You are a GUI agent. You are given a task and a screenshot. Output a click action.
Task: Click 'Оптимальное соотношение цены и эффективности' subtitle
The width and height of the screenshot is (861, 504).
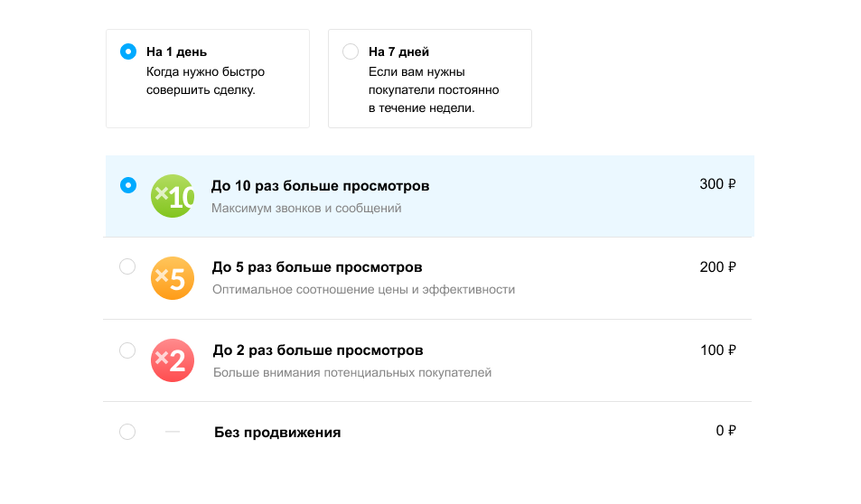[363, 290]
